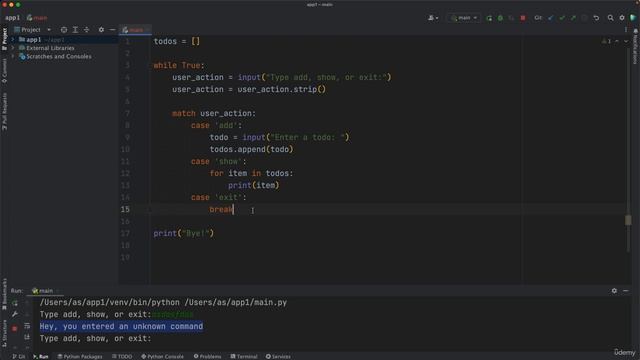This screenshot has width=640, height=360.
Task: Click wrench icon in the Run panel sidebar
Action: 15,314
